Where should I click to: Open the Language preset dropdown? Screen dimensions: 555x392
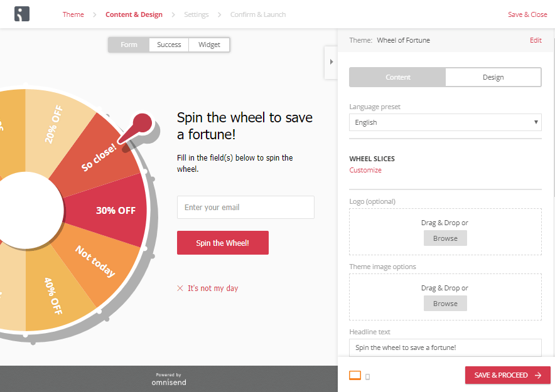[x=445, y=122]
